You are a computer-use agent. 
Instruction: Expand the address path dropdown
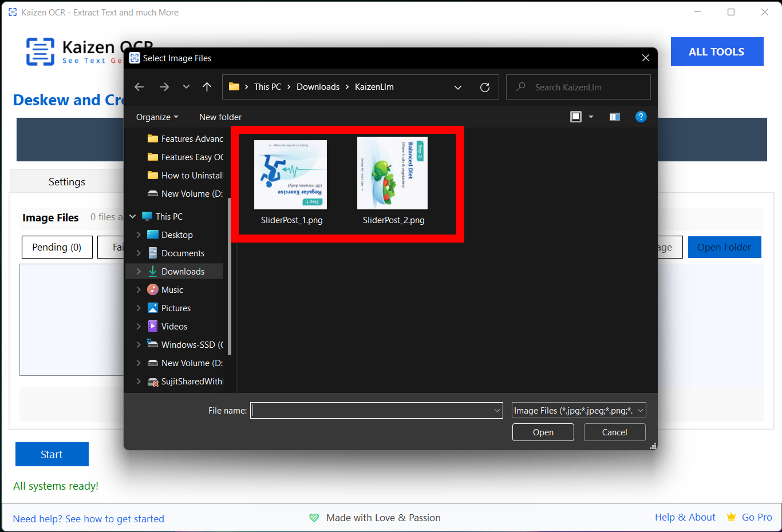coord(458,88)
